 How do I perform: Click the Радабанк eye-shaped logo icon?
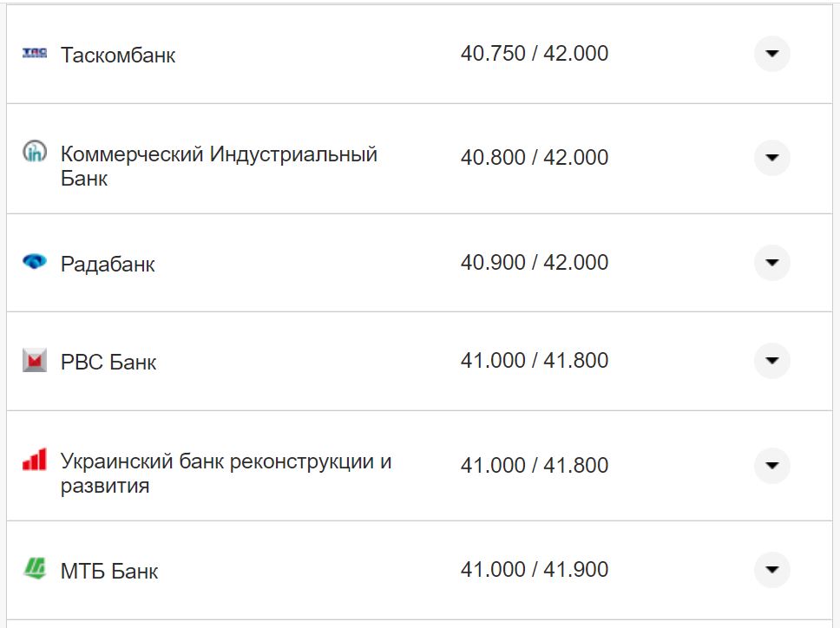pyautogui.click(x=33, y=263)
